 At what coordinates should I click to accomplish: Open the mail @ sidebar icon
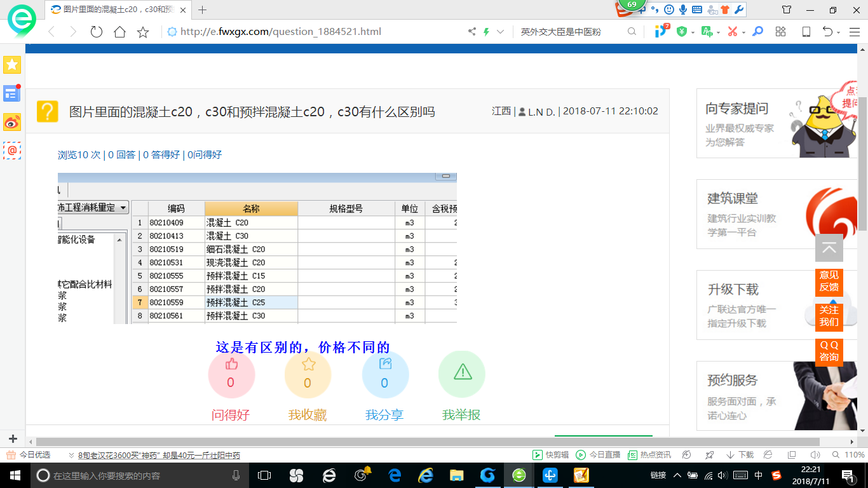(12, 151)
